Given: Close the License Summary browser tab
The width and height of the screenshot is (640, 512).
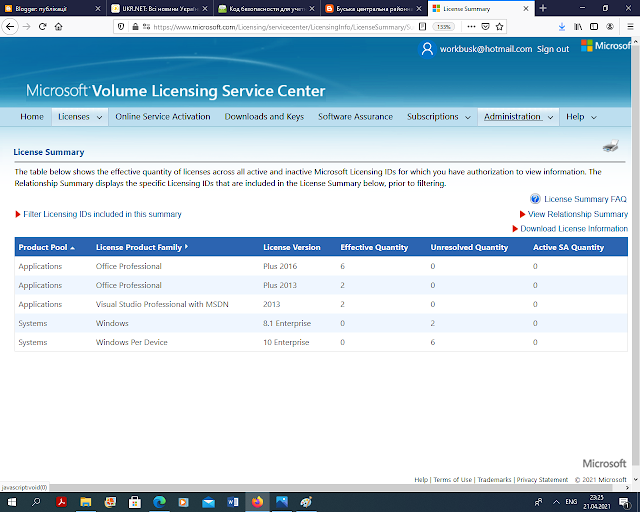Looking at the screenshot, I should 526,8.
